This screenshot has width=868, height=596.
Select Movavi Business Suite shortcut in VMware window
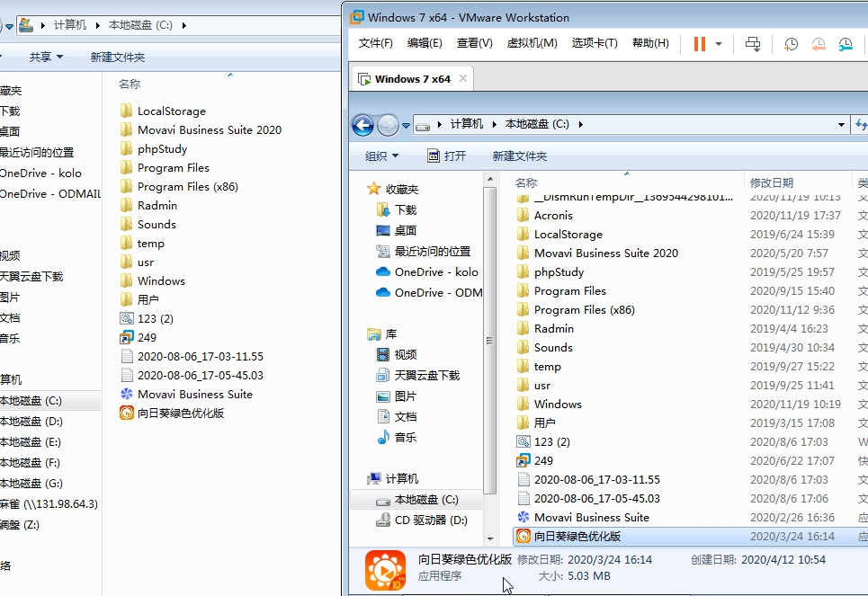(591, 517)
